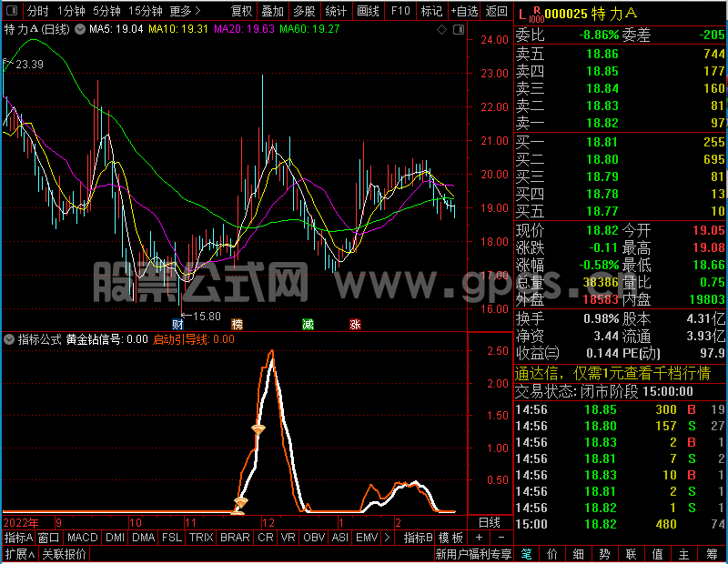This screenshot has width=728, height=564.
Task: Select the ASI indicator
Action: coord(339,538)
